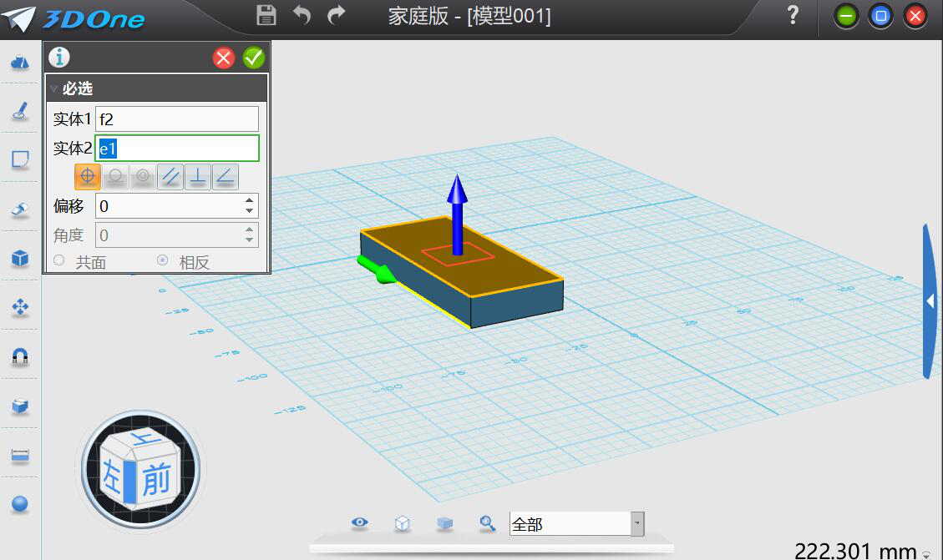The image size is (943, 560).
Task: Select the 共面 radio button
Action: [x=59, y=260]
